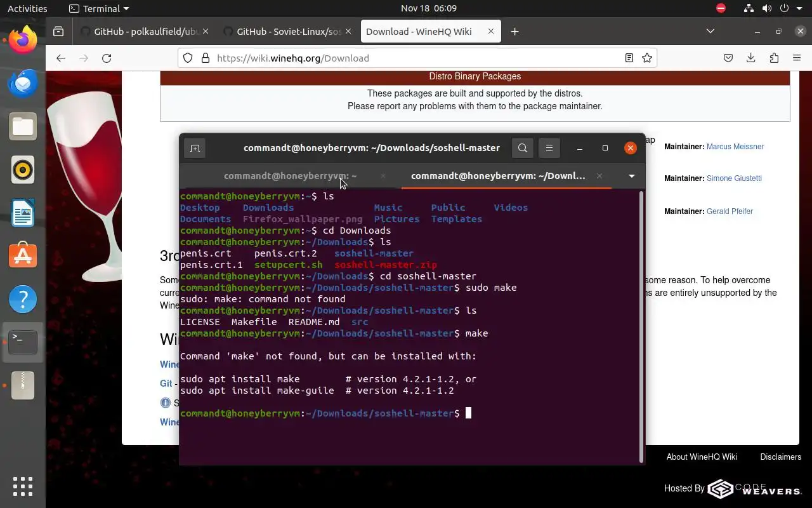This screenshot has width=812, height=508.
Task: Open the Files manager dock icon
Action: pos(23,126)
